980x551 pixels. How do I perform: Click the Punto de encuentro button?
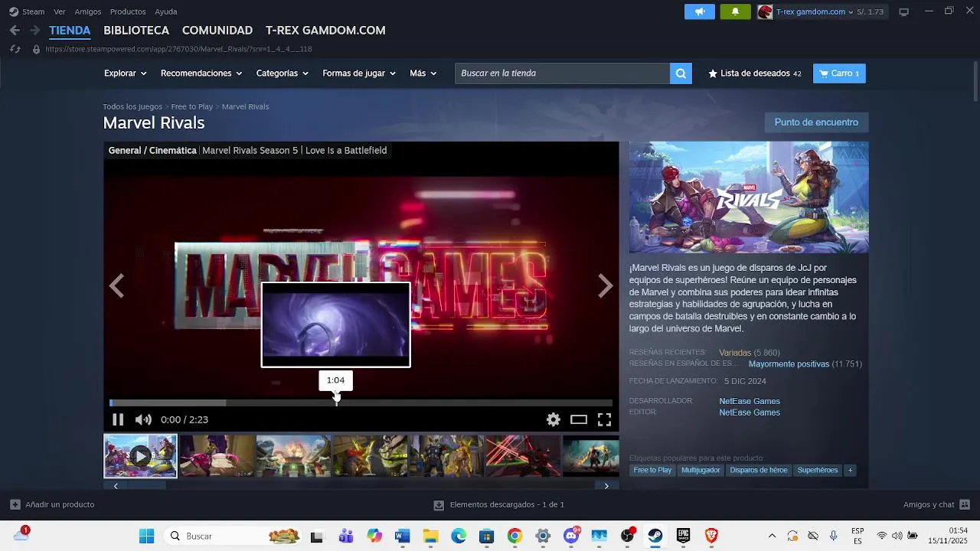816,122
